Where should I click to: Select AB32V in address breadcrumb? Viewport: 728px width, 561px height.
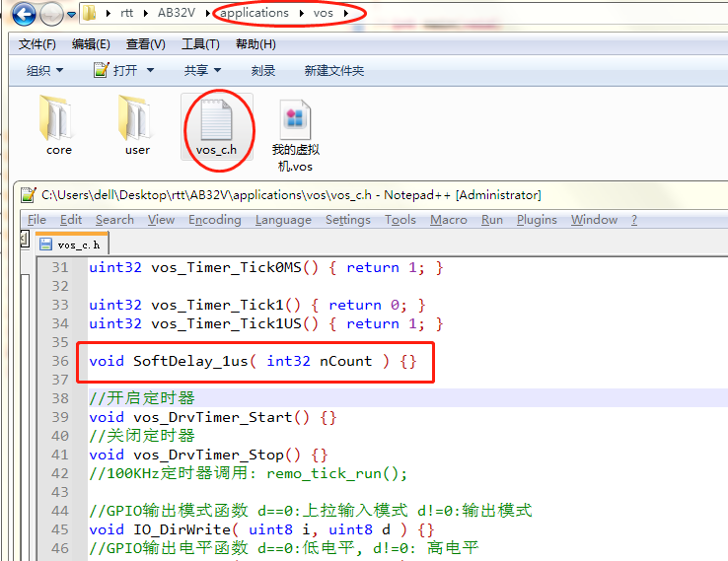pos(177,13)
